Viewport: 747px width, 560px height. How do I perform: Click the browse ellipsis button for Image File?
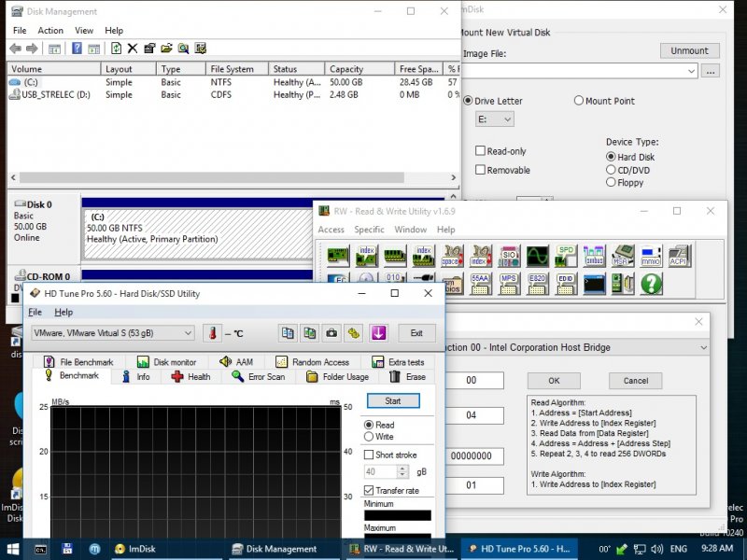pos(711,72)
